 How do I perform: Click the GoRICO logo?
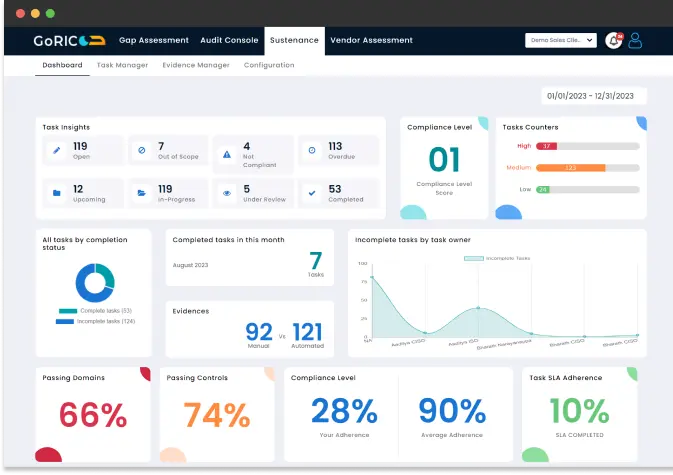[x=70, y=40]
